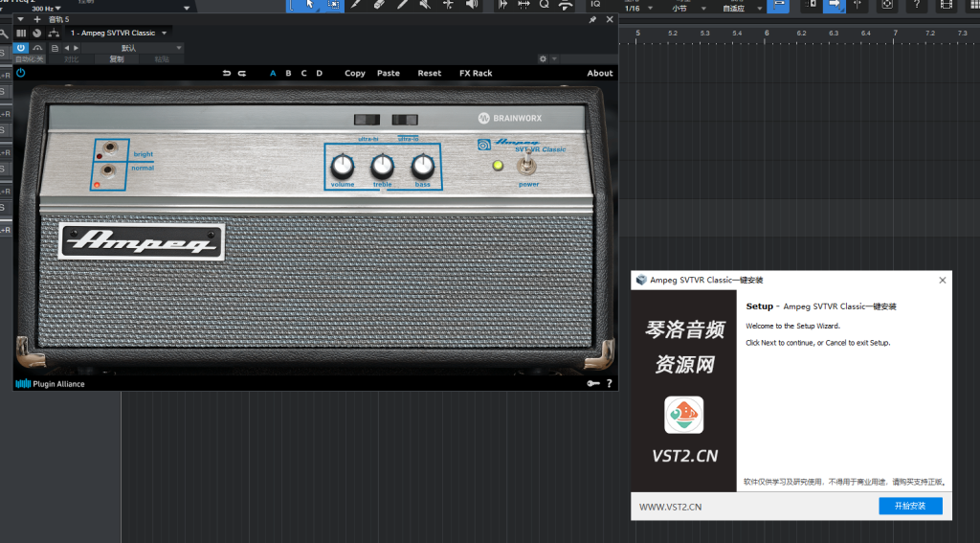This screenshot has width=980, height=543.
Task: Select the Arrow tool in top toolbar
Action: click(x=310, y=5)
